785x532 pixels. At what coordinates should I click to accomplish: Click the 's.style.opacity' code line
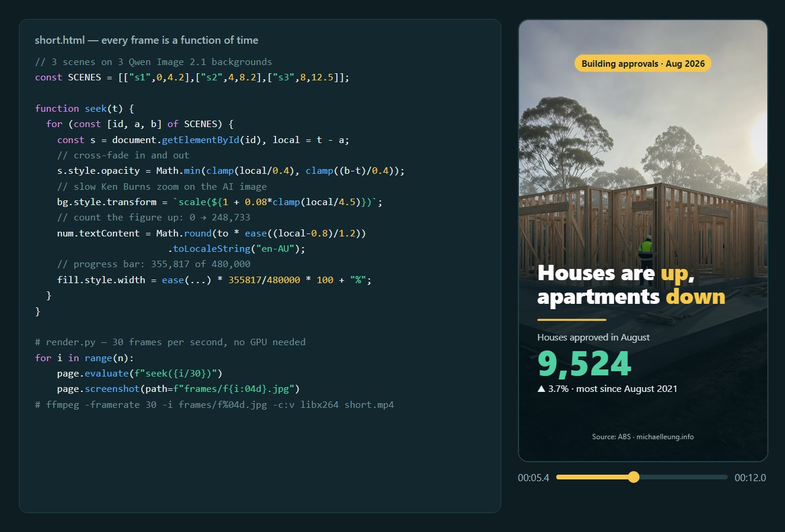point(231,171)
